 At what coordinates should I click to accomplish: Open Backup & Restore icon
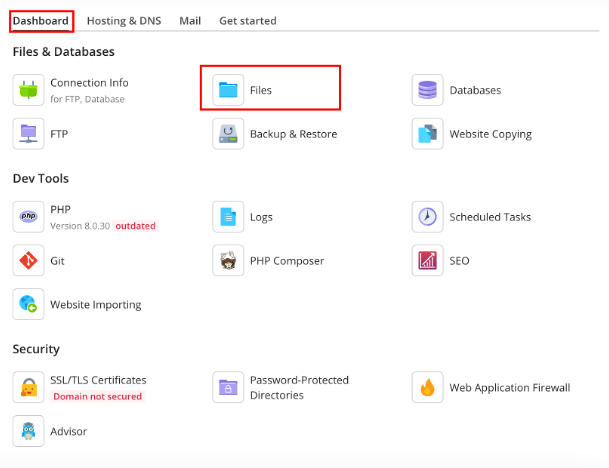(228, 134)
